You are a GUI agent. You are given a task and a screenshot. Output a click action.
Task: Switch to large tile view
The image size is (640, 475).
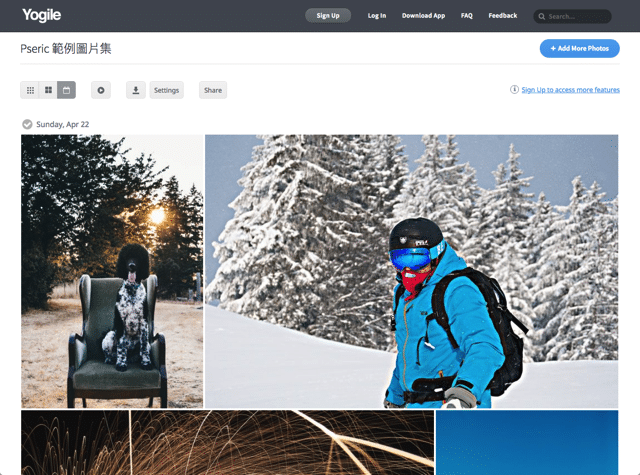pos(48,90)
